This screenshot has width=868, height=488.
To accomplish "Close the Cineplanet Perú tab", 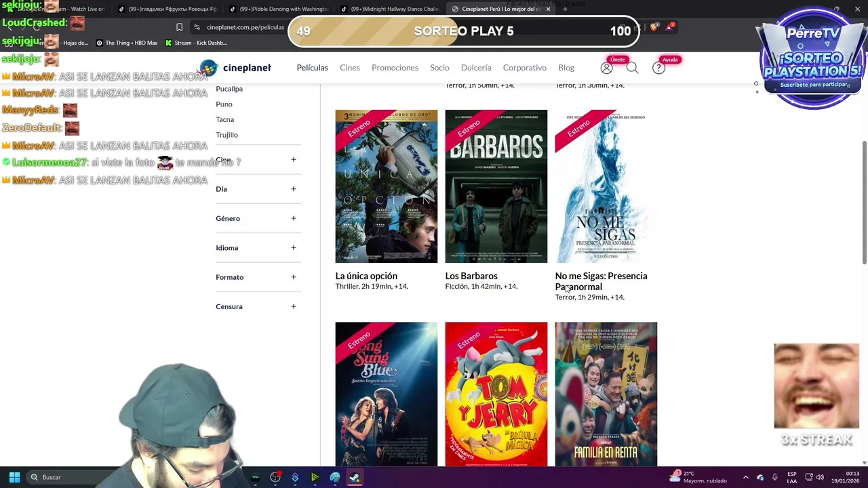I will tap(548, 9).
